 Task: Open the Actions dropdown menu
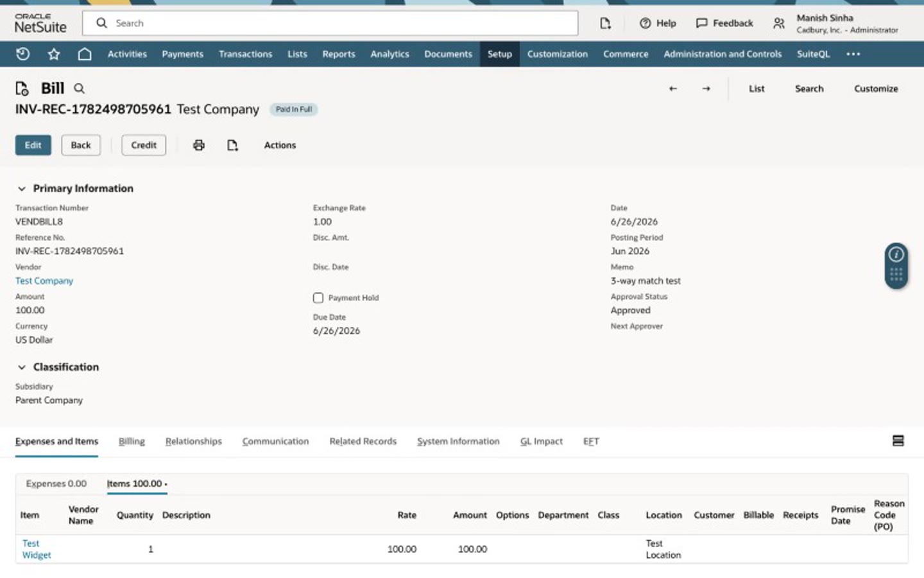[x=280, y=145]
